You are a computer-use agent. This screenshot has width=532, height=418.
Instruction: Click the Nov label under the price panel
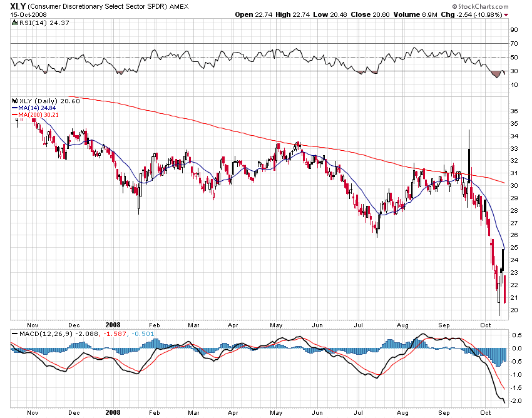point(33,325)
